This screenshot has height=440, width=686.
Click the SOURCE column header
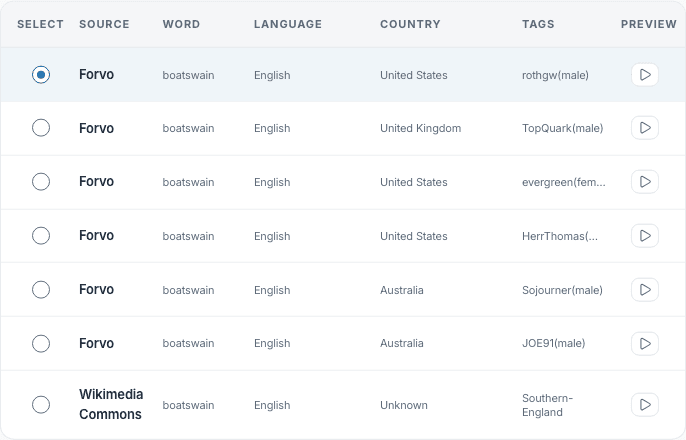click(x=104, y=24)
